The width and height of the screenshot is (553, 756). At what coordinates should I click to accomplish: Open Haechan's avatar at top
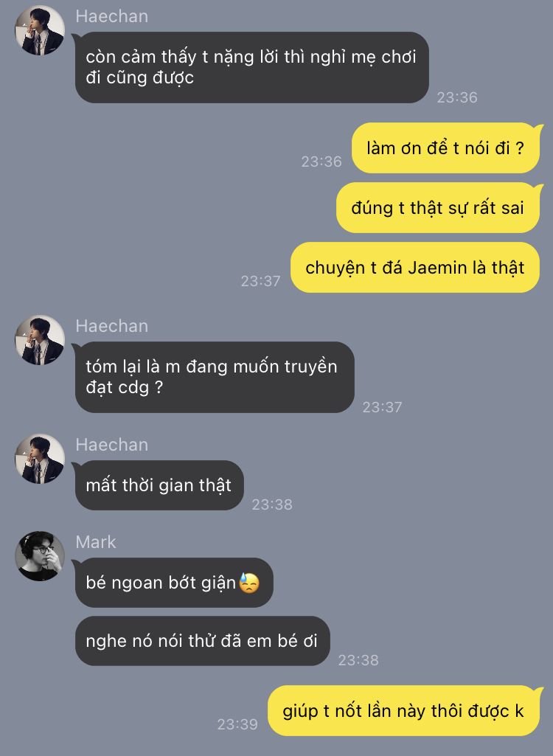click(x=40, y=30)
